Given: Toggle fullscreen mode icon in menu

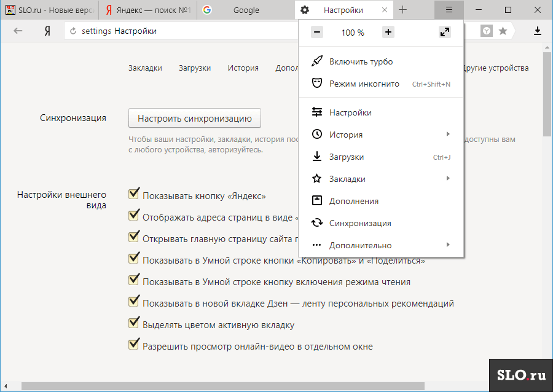Looking at the screenshot, I should (445, 32).
